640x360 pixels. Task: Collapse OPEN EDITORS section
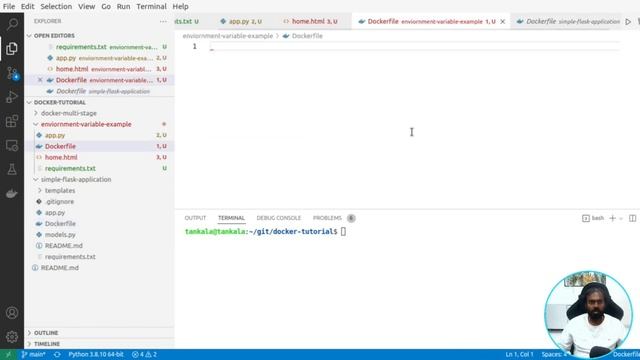click(54, 36)
